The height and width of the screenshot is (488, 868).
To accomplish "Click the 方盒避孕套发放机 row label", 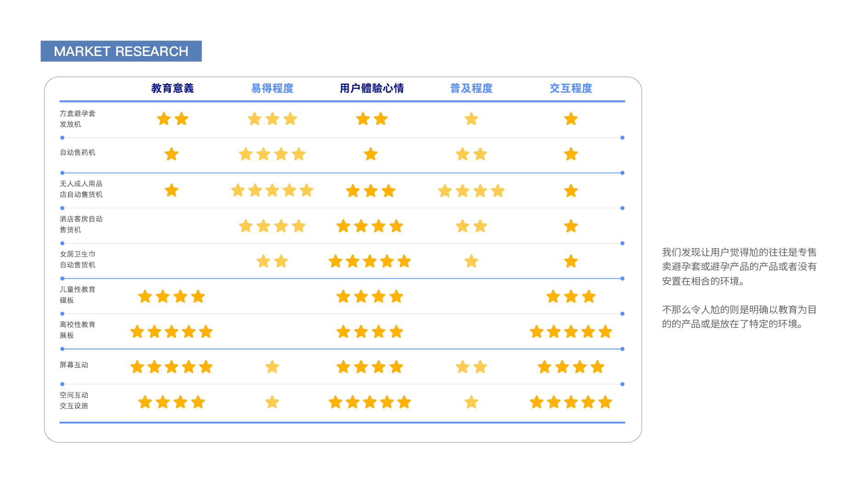I will click(77, 118).
